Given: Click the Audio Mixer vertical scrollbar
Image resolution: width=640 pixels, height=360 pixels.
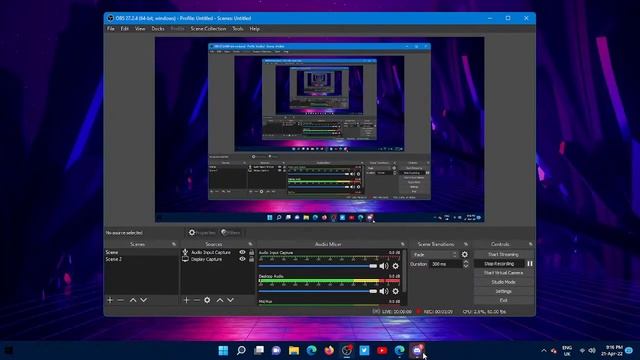Looking at the screenshot, I should point(404,271).
